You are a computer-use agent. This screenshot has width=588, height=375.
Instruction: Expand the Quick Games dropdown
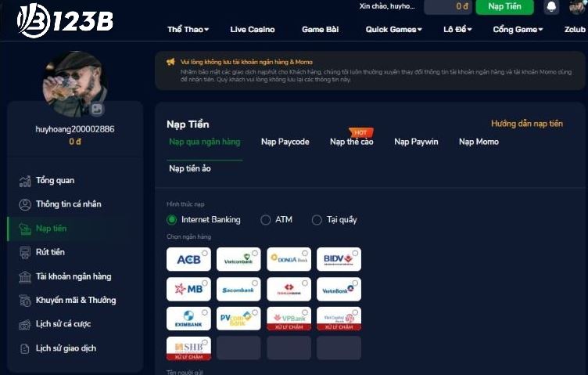pyautogui.click(x=393, y=29)
